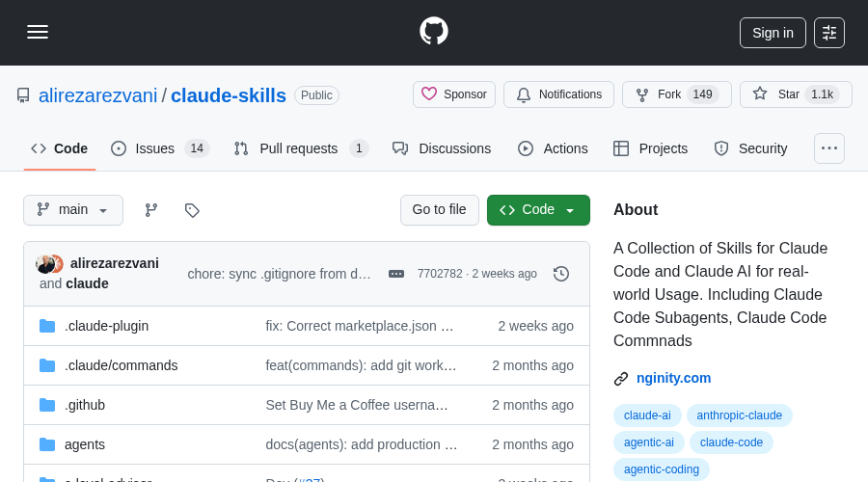Click link chain icon beside nginity.com
The image size is (868, 482).
(621, 379)
